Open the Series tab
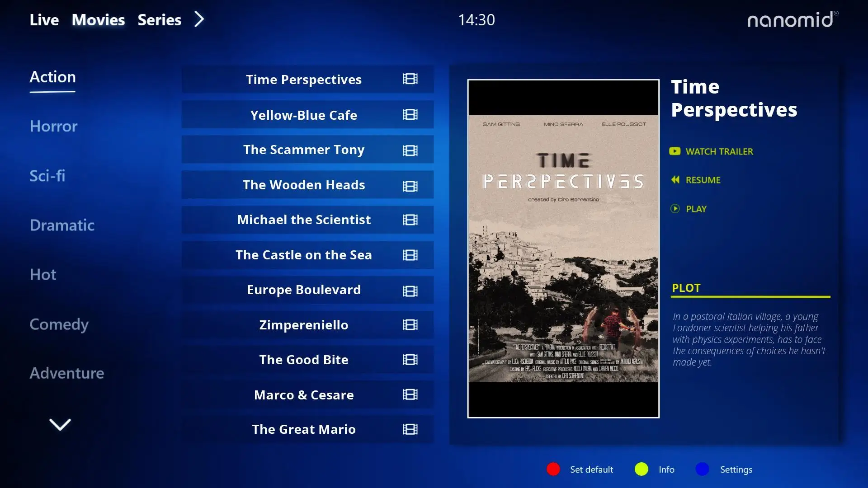868x488 pixels. [160, 20]
